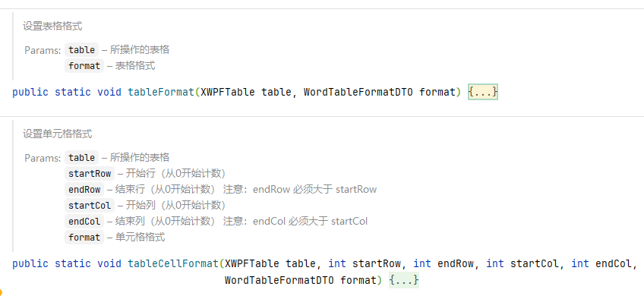Image resolution: width=644 pixels, height=296 pixels.
Task: Click int endCol parameter in signature
Action: [601, 263]
